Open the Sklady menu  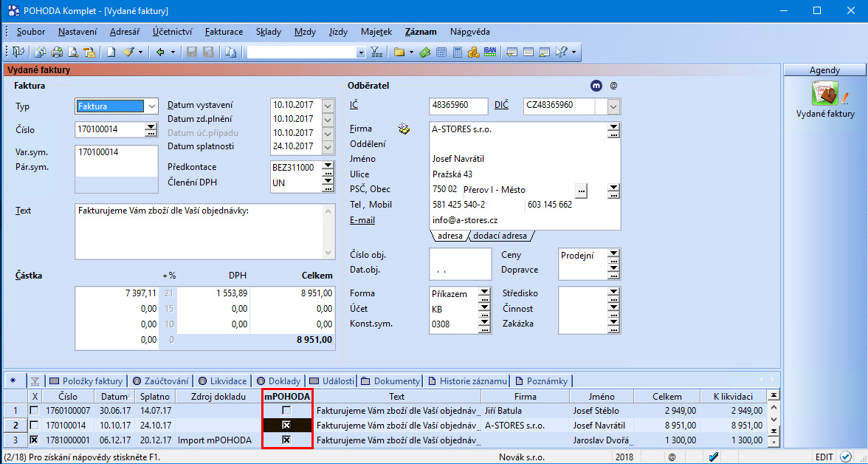point(269,32)
